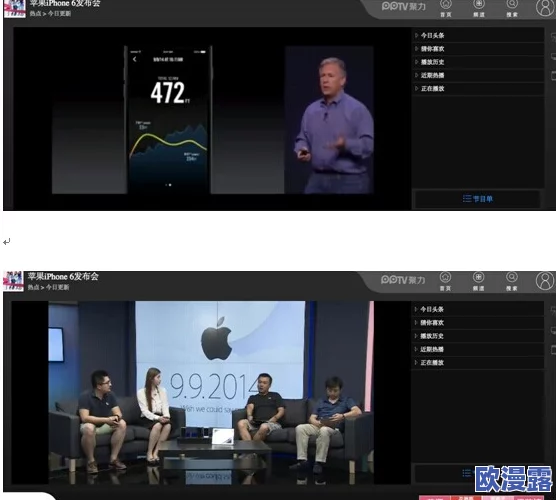This screenshot has width=556, height=500.
Task: Open 今日更新 breadcrumb link in upper header
Action: tap(59, 13)
